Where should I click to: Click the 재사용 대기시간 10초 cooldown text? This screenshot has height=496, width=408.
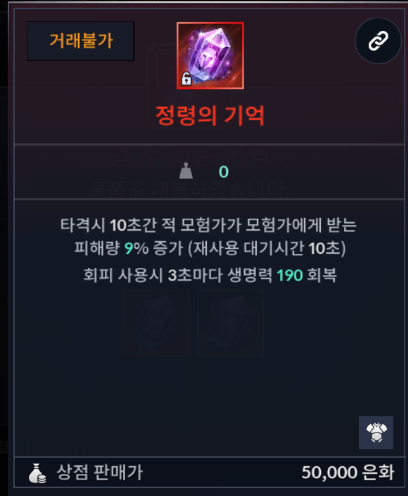[x=269, y=248]
